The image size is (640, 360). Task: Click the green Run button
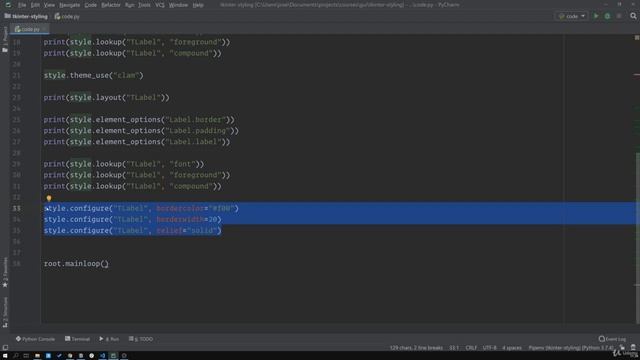pyautogui.click(x=596, y=16)
